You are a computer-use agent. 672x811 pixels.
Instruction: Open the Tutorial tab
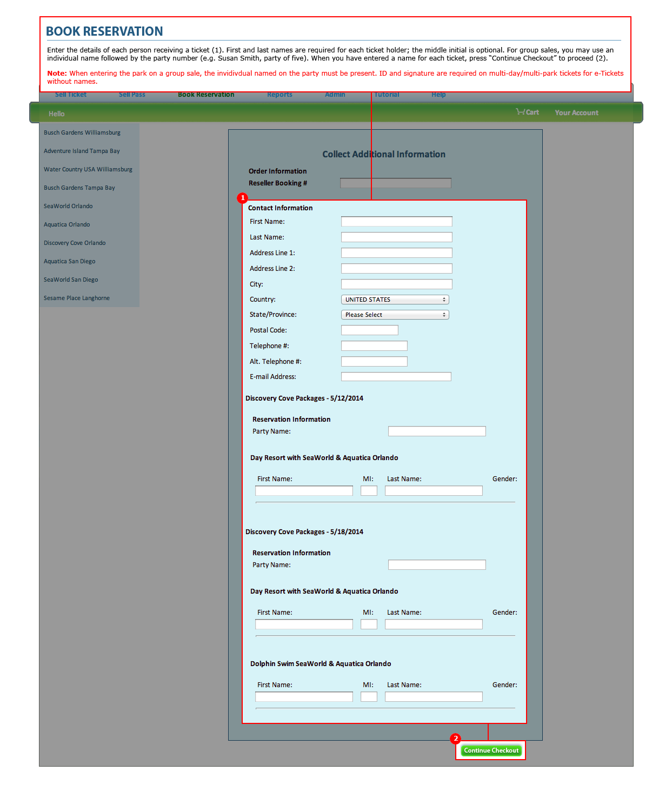[387, 95]
